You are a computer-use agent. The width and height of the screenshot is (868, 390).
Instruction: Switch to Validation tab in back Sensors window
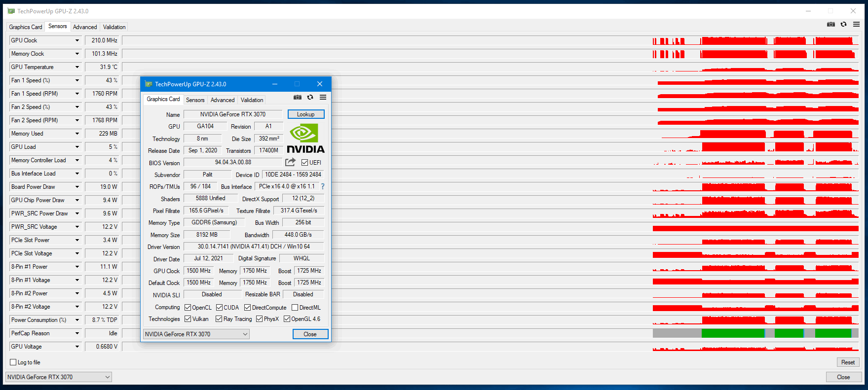[114, 27]
